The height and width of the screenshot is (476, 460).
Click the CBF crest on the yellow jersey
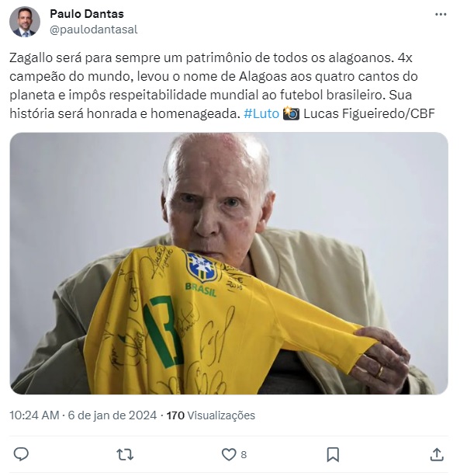[x=200, y=267]
